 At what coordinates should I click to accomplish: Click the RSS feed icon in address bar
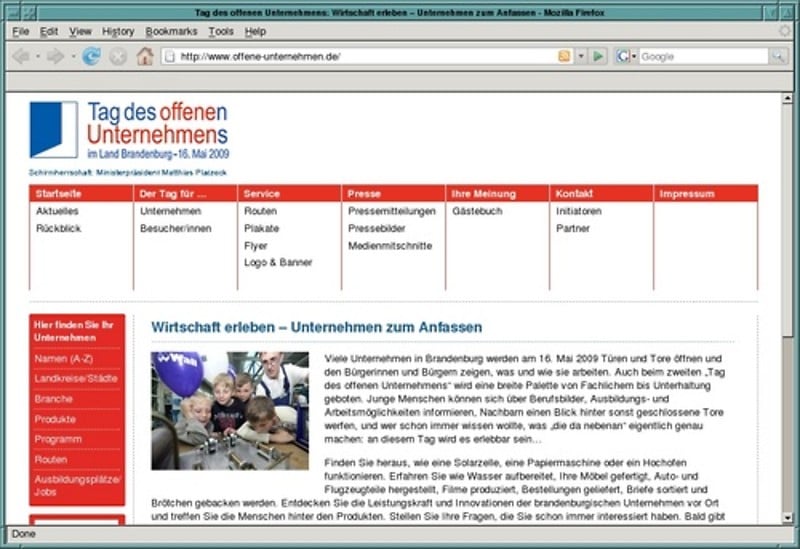(564, 56)
